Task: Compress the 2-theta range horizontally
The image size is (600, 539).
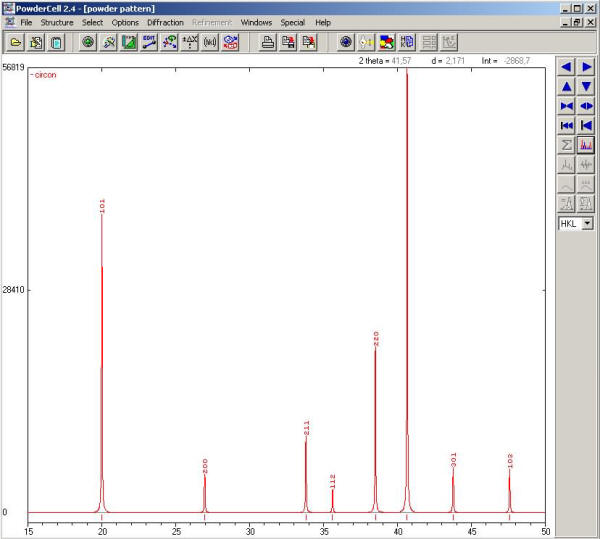Action: [x=566, y=106]
